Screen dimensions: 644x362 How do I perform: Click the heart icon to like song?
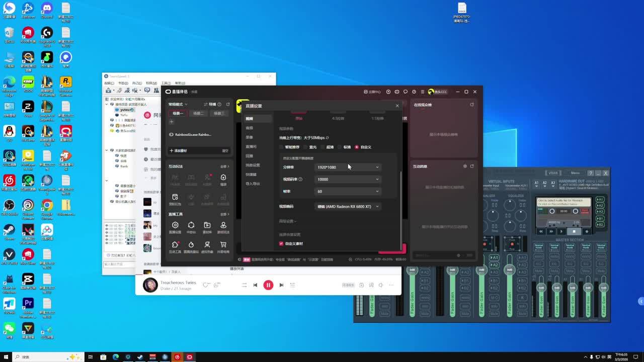[205, 285]
